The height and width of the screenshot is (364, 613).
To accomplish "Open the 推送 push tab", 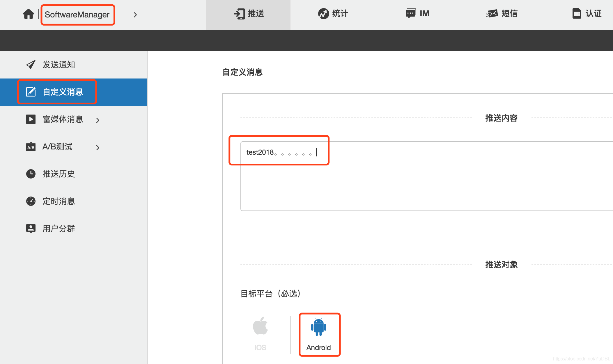I will (249, 14).
